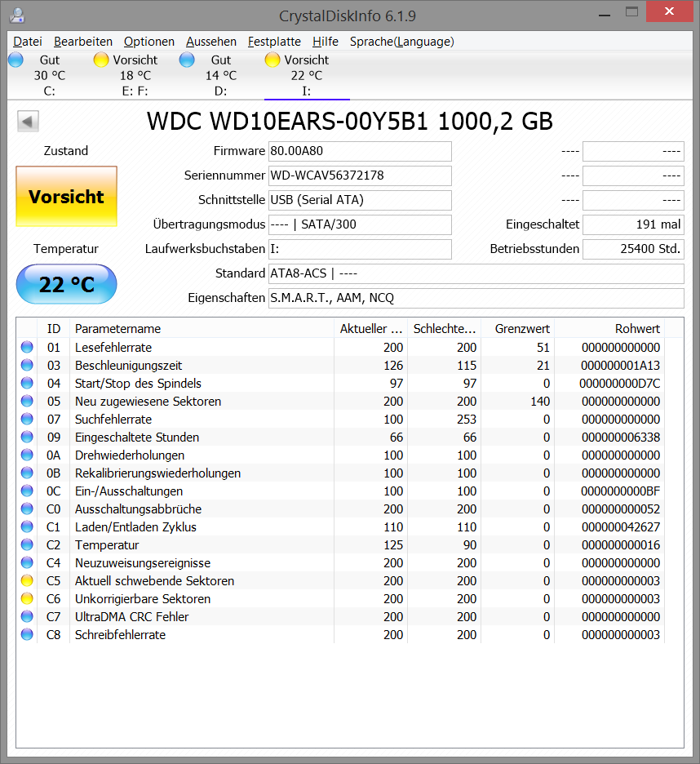Select the yellow status icon for drive E: F:
Image resolution: width=700 pixels, height=764 pixels.
101,60
